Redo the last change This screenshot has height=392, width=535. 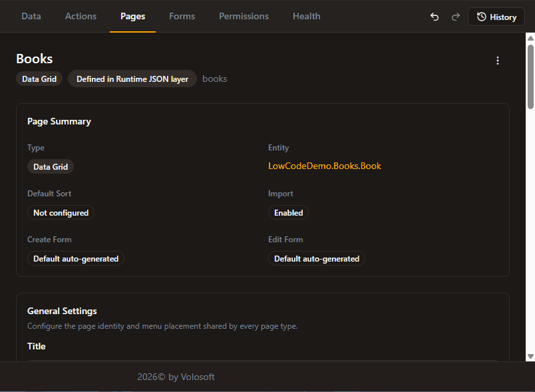pyautogui.click(x=456, y=17)
